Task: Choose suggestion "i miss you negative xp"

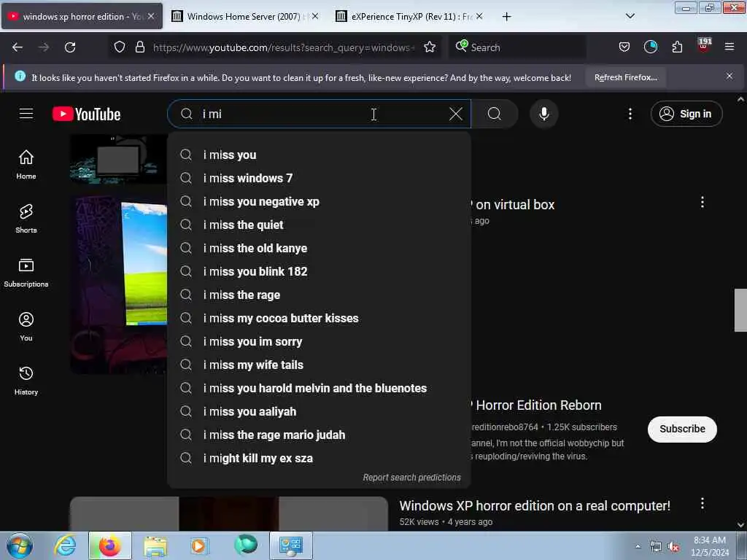Action: 320,201
